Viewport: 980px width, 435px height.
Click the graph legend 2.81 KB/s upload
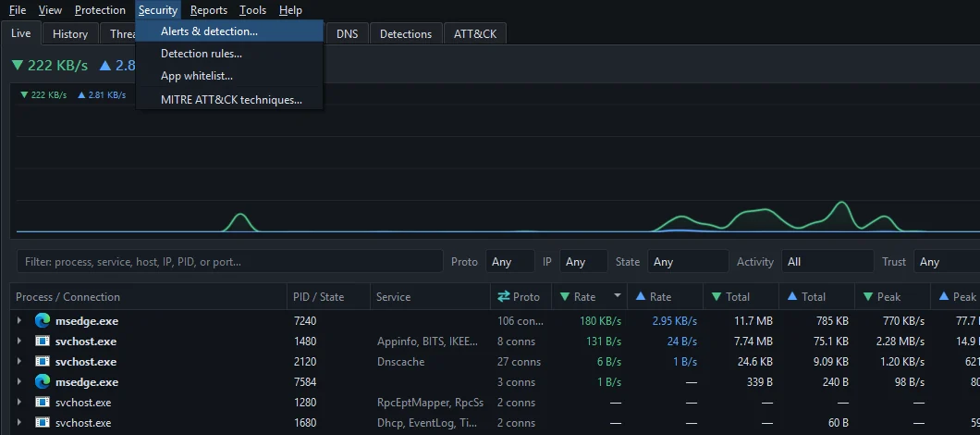click(102, 95)
